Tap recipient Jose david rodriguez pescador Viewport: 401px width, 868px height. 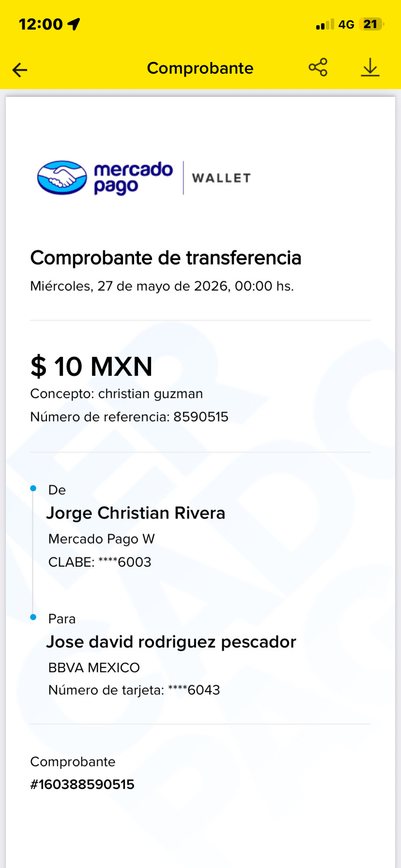pos(171,642)
